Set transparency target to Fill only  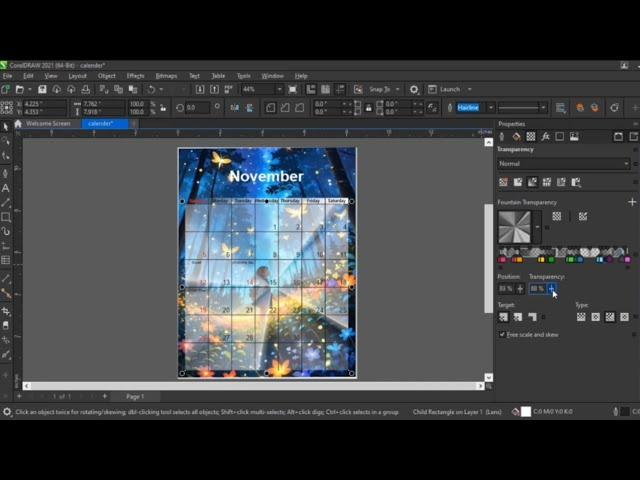click(518, 317)
